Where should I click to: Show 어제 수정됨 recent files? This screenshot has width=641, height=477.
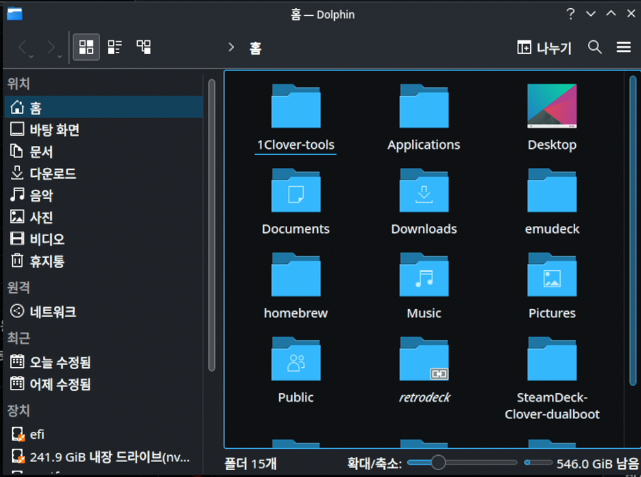pos(104,384)
